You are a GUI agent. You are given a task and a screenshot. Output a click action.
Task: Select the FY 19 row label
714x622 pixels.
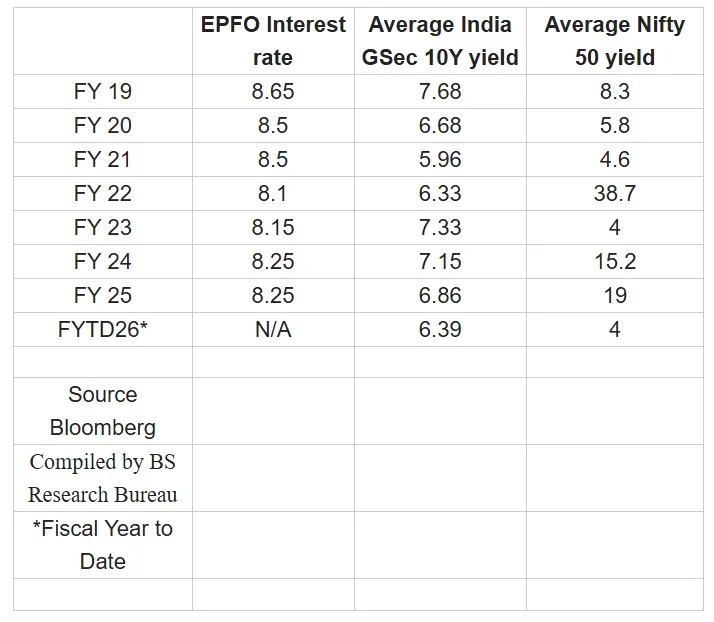pyautogui.click(x=102, y=92)
